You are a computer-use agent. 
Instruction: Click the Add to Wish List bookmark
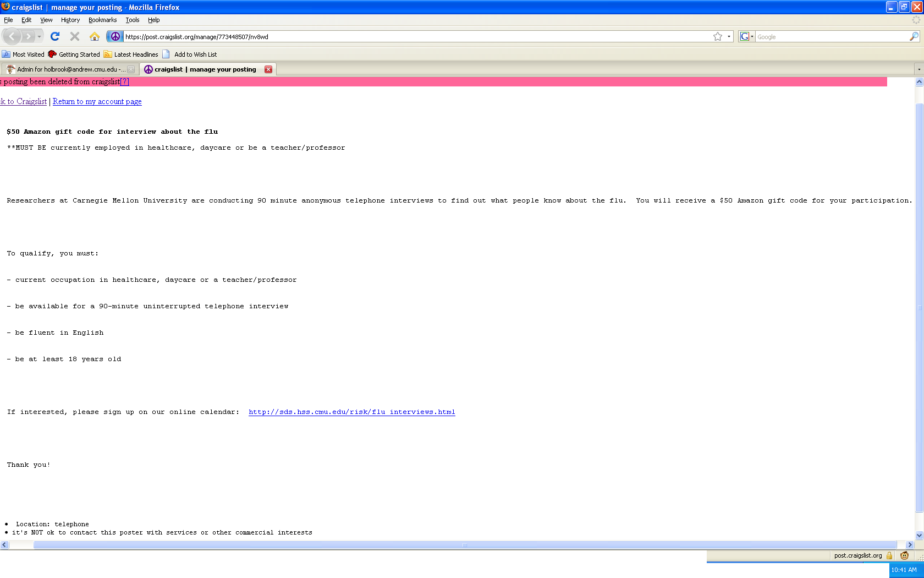tap(190, 54)
